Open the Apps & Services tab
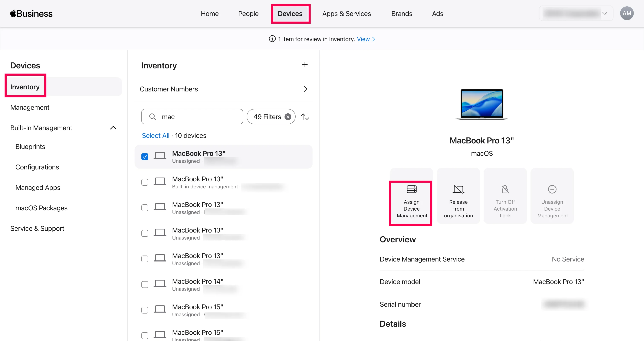Image resolution: width=644 pixels, height=341 pixels. (x=346, y=13)
